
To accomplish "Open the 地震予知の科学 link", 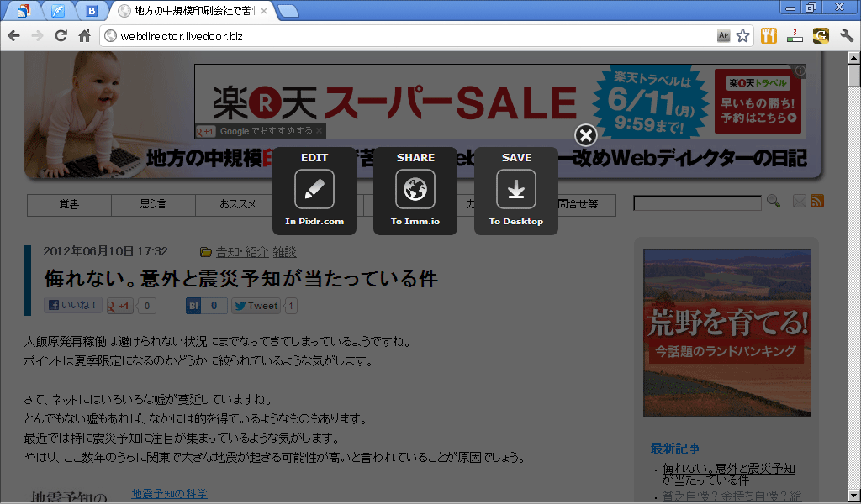I will point(169,494).
